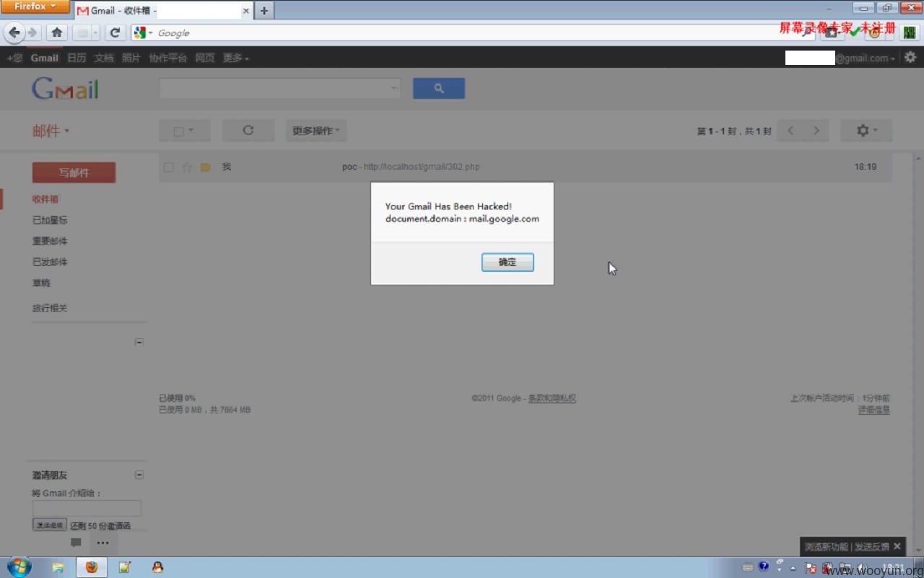Click the three-dots icon at the sidebar bottom
Screen dimensions: 924x578
click(103, 543)
